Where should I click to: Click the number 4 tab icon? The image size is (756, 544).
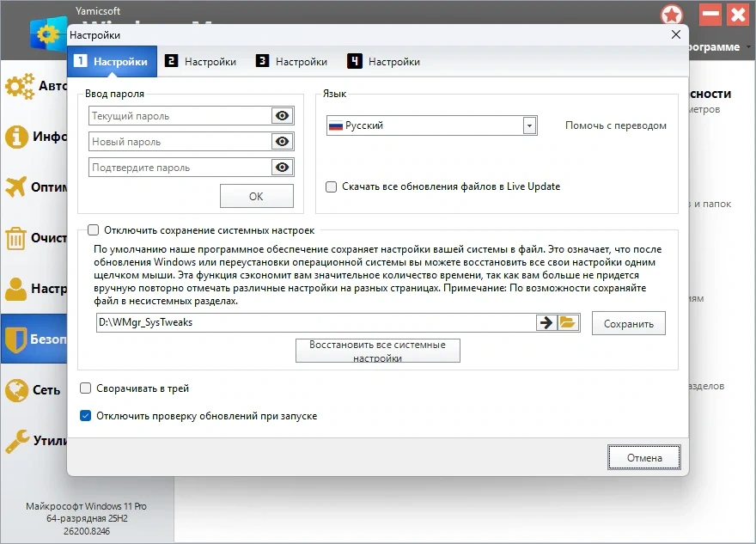[354, 61]
